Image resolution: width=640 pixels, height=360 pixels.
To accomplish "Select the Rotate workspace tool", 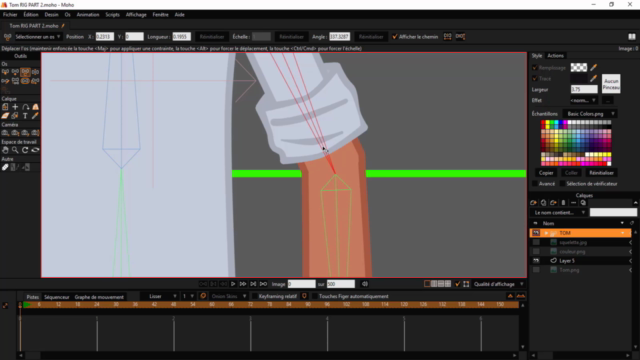I will click(x=25, y=150).
